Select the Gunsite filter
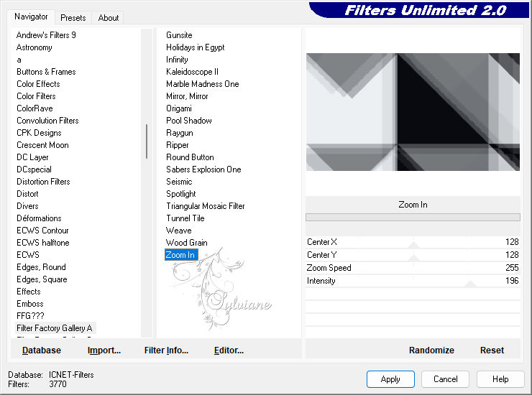The image size is (532, 395). 179,35
